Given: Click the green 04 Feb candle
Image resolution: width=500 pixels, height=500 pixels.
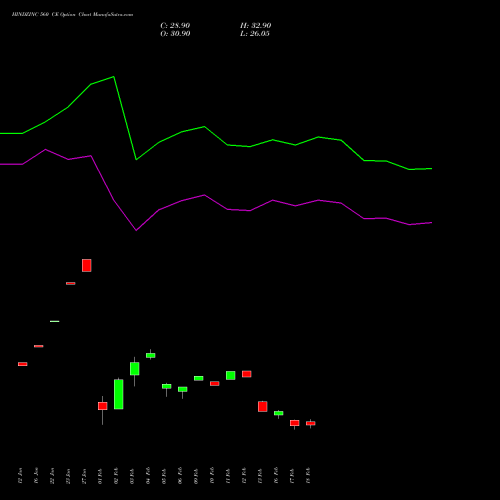Looking at the screenshot, I should tap(151, 355).
